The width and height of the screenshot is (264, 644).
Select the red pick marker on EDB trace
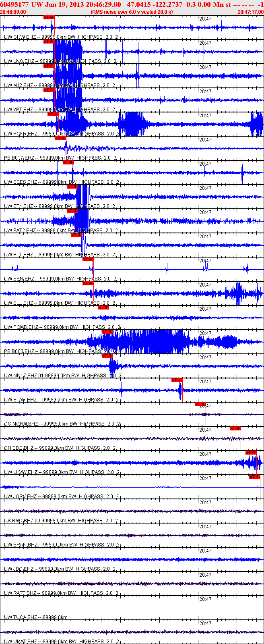click(x=235, y=428)
